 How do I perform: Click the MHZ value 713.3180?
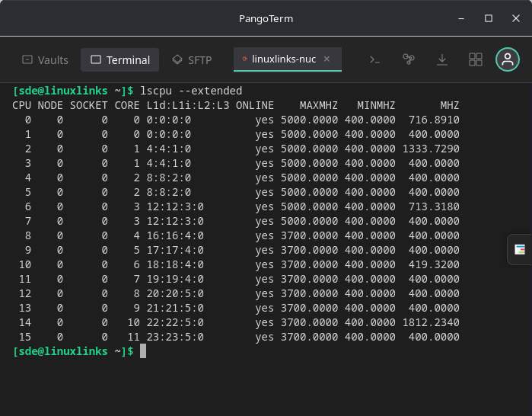point(434,206)
